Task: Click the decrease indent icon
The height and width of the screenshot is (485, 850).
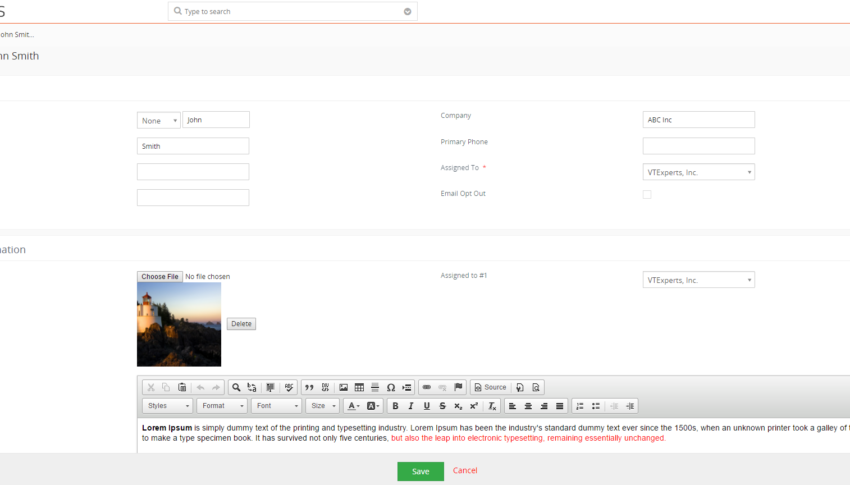Action: 614,406
